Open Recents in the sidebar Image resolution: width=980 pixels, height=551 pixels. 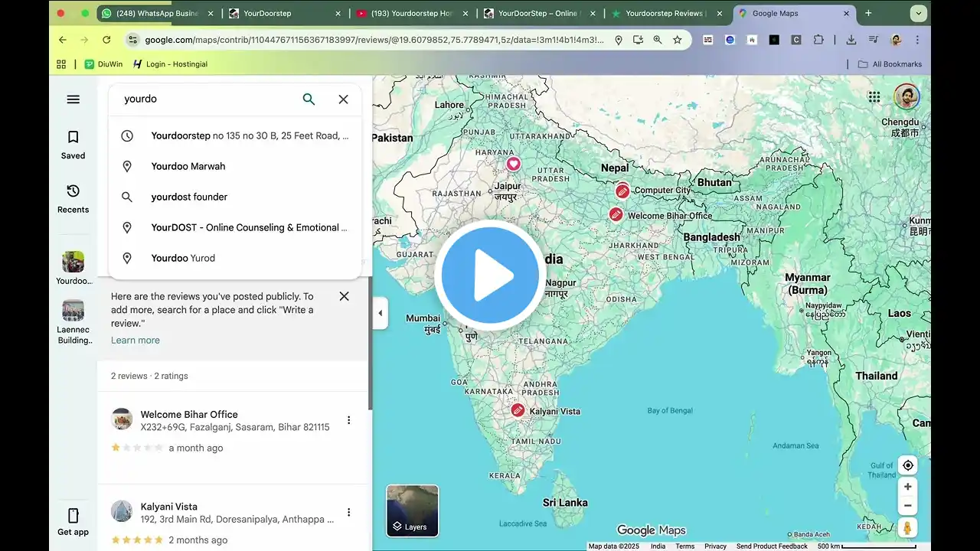[73, 191]
